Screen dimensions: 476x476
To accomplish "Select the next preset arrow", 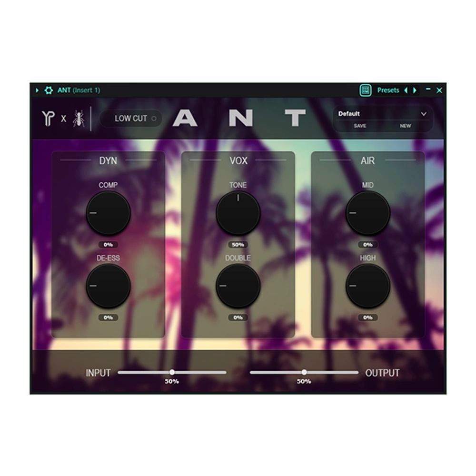I will (x=415, y=90).
